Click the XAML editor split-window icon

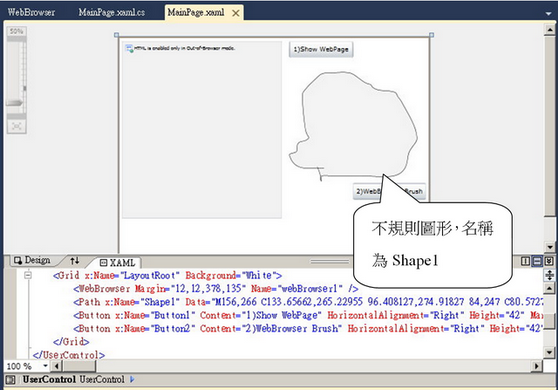click(549, 275)
